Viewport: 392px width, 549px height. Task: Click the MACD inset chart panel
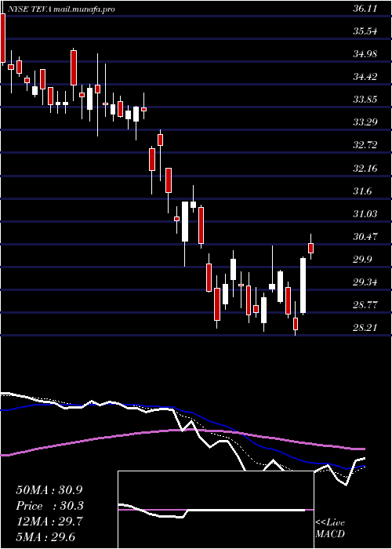[216, 510]
